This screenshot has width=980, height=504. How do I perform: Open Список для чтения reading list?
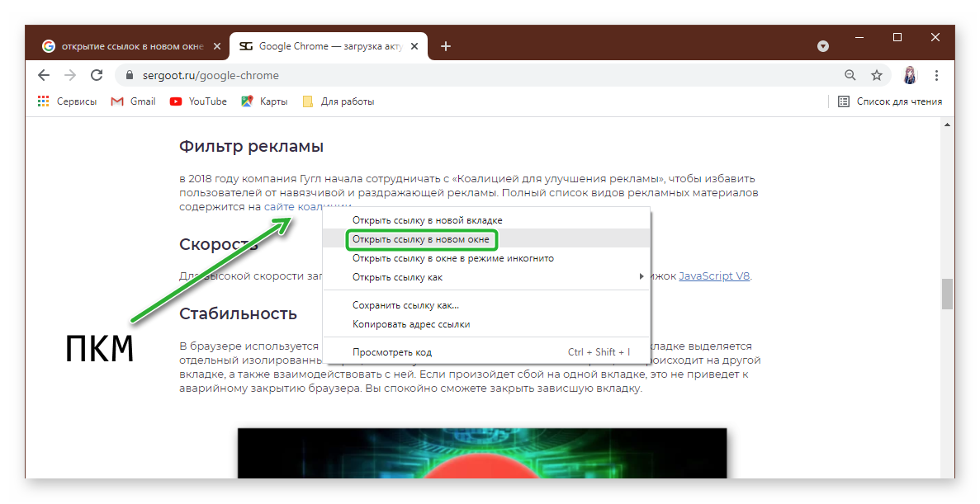(x=890, y=101)
